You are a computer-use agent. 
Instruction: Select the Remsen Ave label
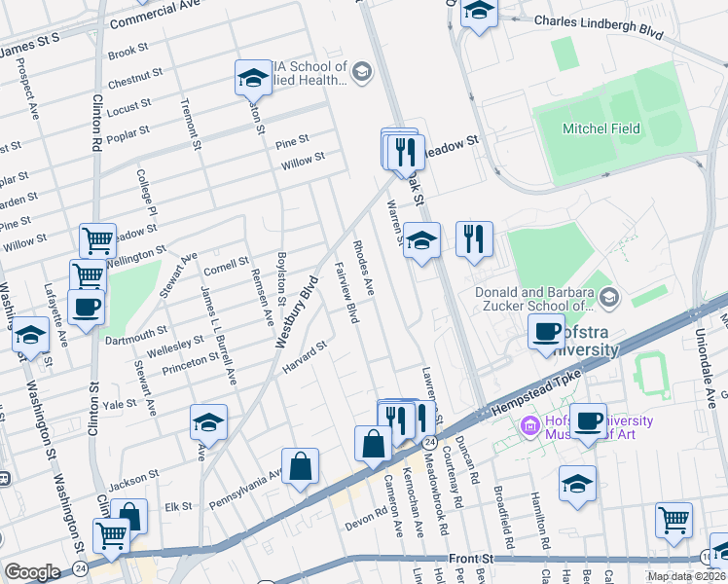[x=263, y=297]
